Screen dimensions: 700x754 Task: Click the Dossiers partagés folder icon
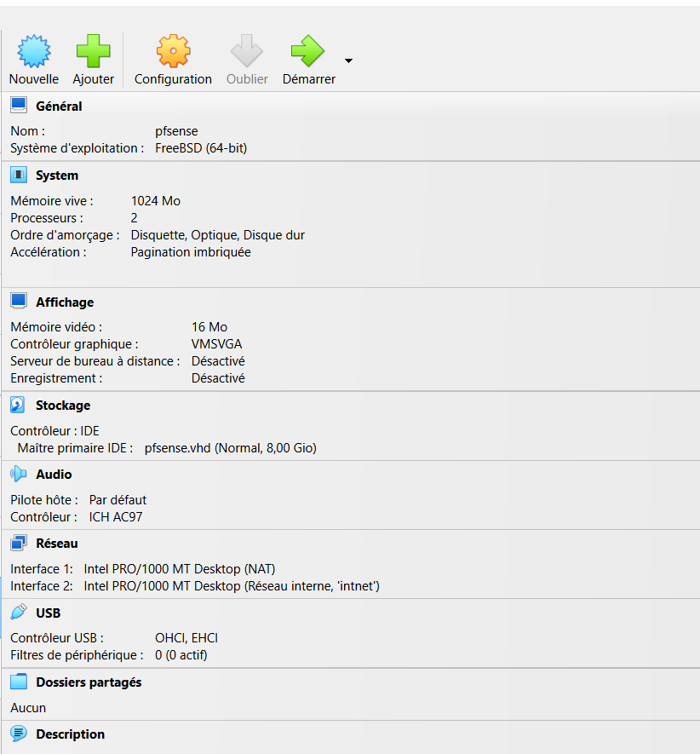tap(19, 682)
